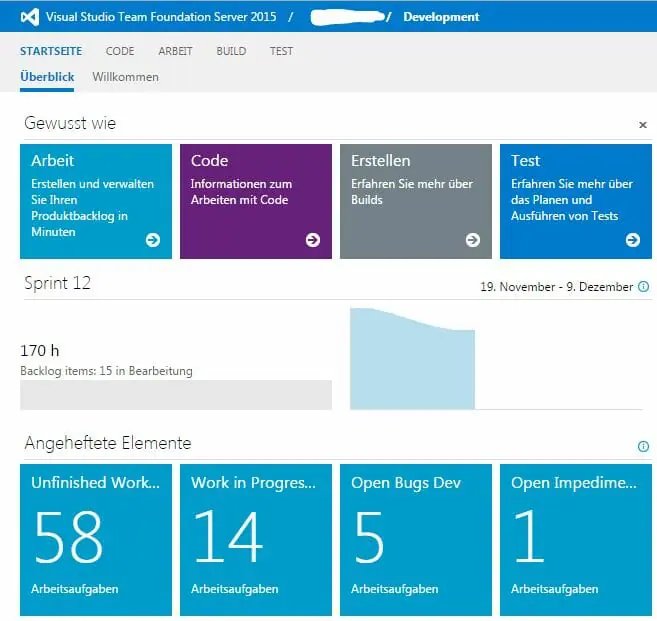The height and width of the screenshot is (621, 657).
Task: Click the info icon for Angeheftete Elemente
Action: tap(643, 446)
